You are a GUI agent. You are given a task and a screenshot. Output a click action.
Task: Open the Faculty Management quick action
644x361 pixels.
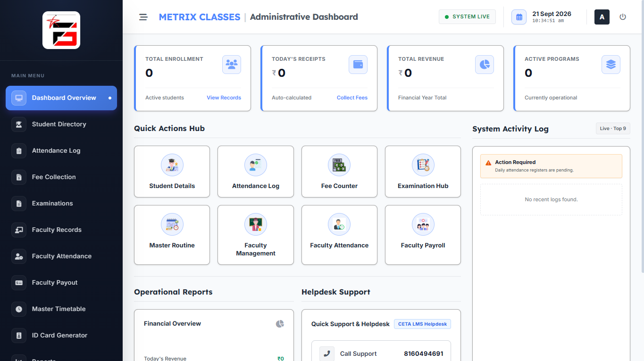256,235
